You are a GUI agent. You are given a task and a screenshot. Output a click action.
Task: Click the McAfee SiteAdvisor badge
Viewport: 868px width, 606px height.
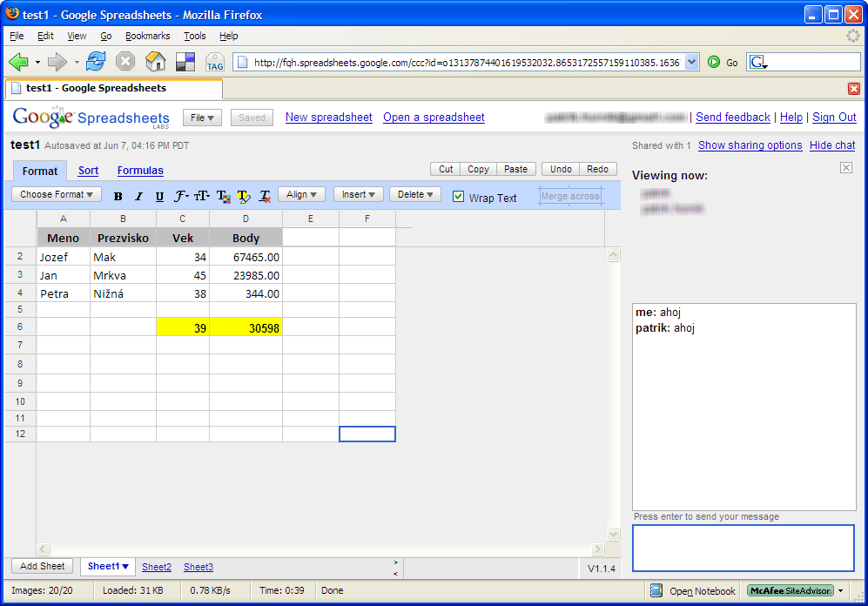791,590
